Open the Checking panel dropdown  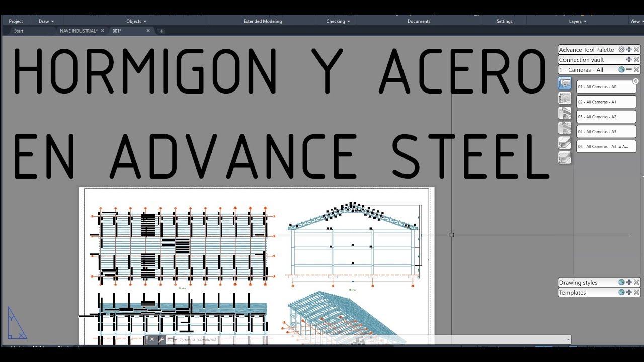338,21
